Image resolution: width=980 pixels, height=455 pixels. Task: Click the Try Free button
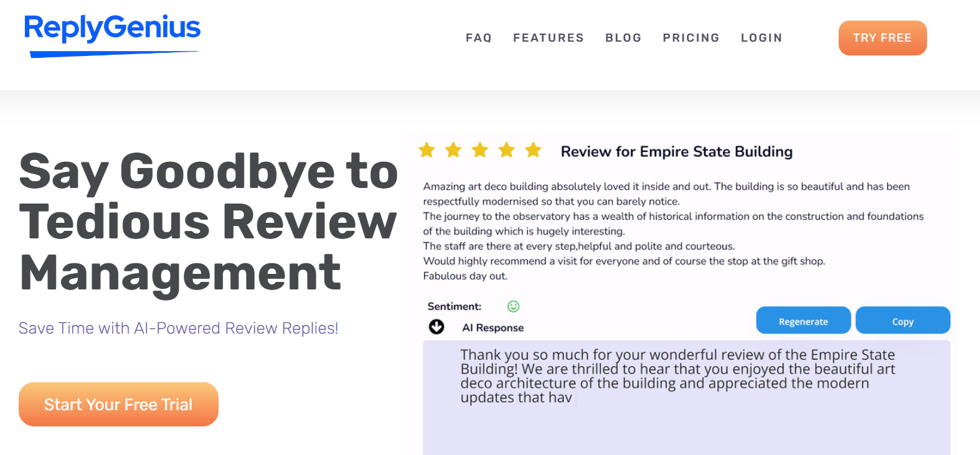(x=882, y=38)
